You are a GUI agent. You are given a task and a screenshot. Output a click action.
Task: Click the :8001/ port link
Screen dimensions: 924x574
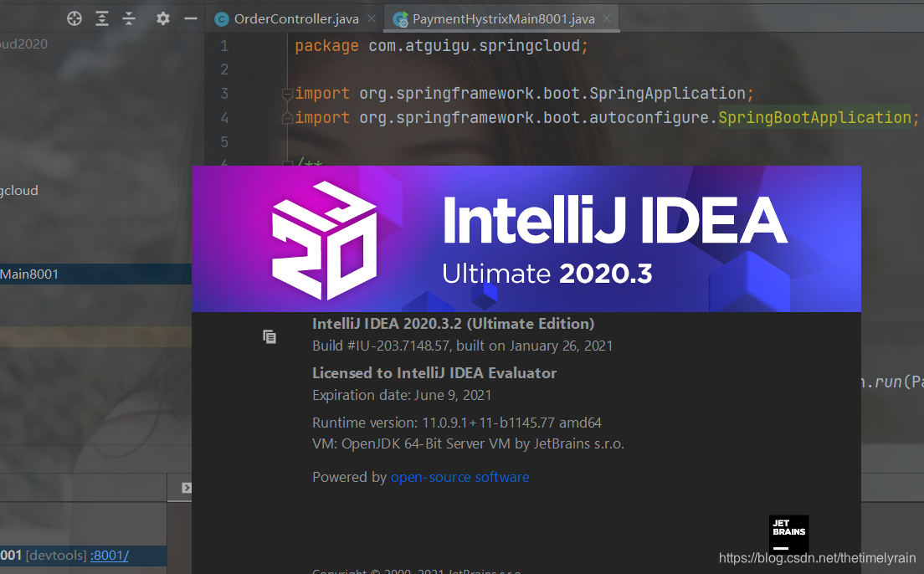point(109,555)
